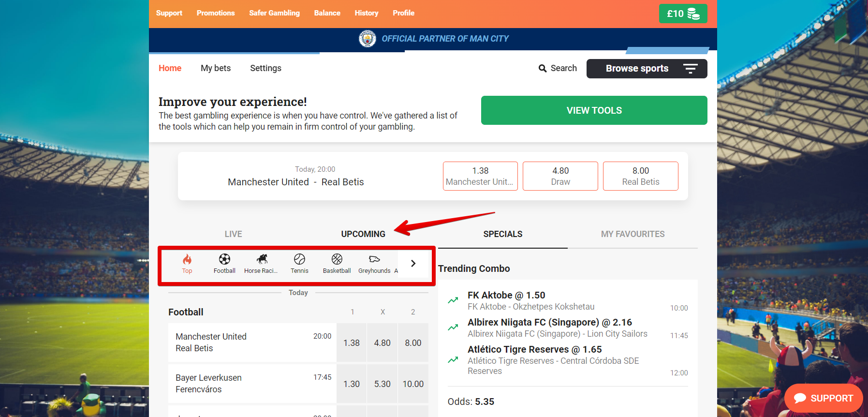868x417 pixels.
Task: Open trending combo FK Aktobe @ 1.50
Action: pos(506,295)
